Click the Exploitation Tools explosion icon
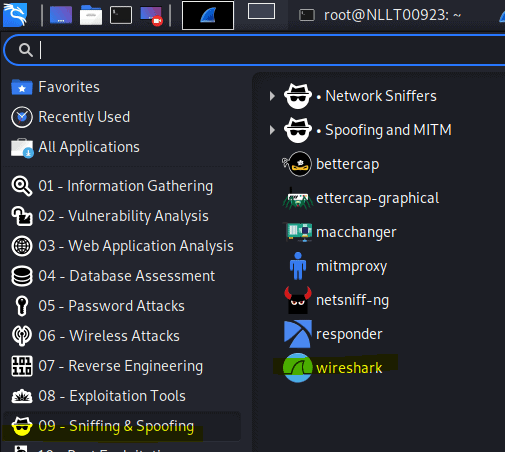 coord(22,396)
